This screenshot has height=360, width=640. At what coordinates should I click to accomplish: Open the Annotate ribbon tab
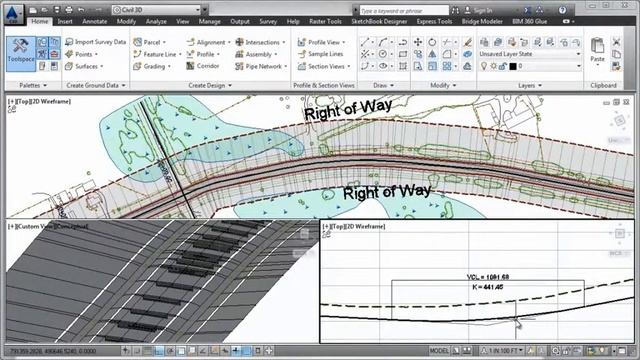(x=95, y=21)
